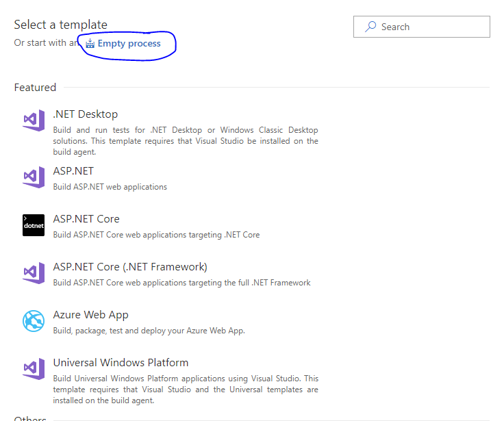Click the 'Select a template' heading
This screenshot has height=421, width=504.
pos(60,25)
